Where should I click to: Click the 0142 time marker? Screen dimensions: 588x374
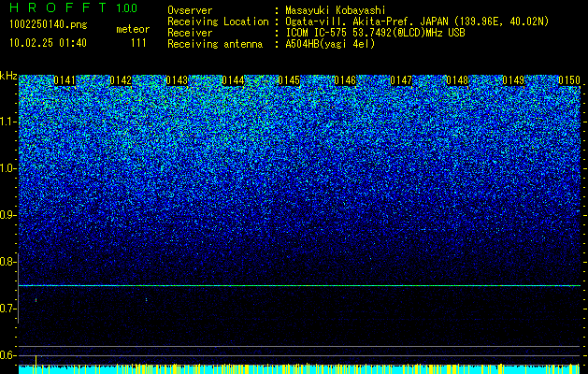pos(121,80)
